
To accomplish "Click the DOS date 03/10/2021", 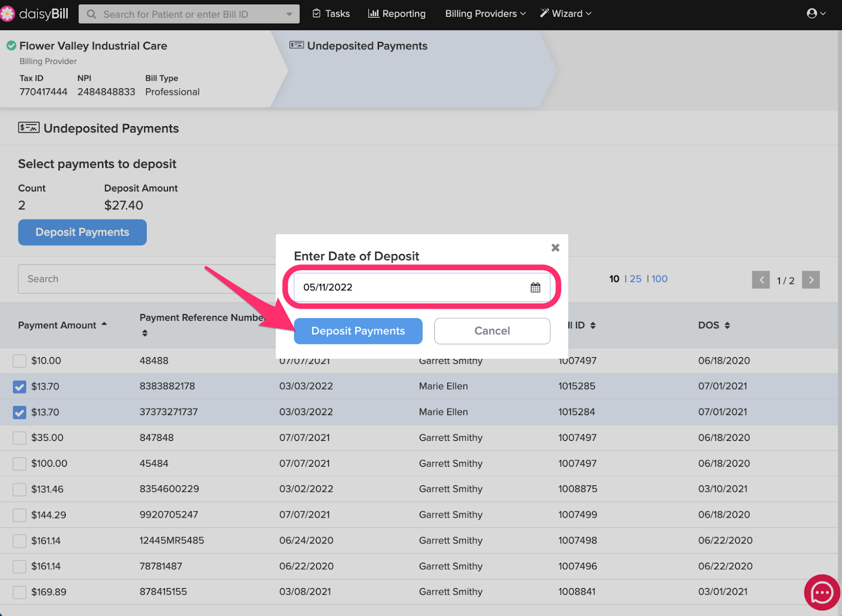I will click(723, 489).
